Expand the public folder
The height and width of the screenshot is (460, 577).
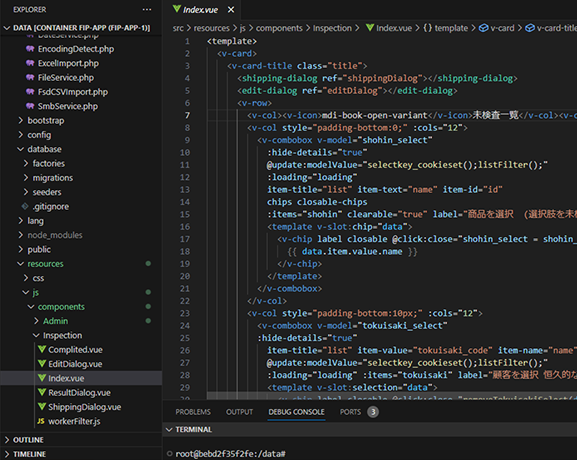(x=21, y=249)
